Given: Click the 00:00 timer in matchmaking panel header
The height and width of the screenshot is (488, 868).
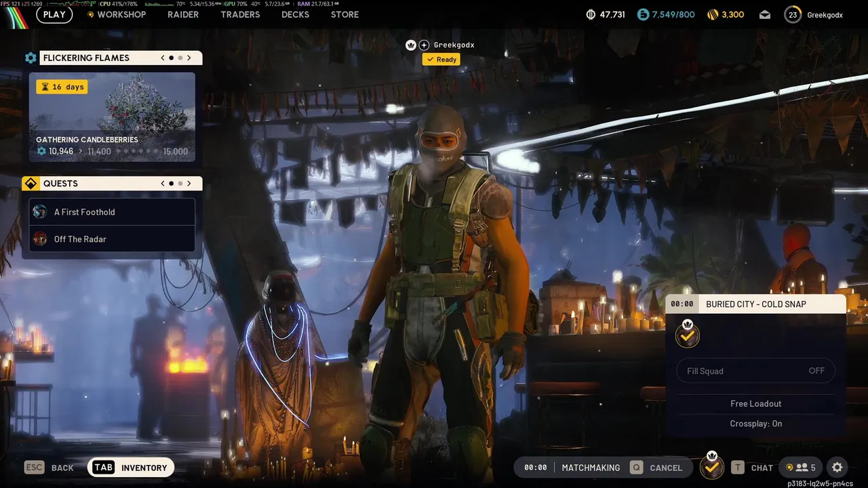Looking at the screenshot, I should click(682, 304).
